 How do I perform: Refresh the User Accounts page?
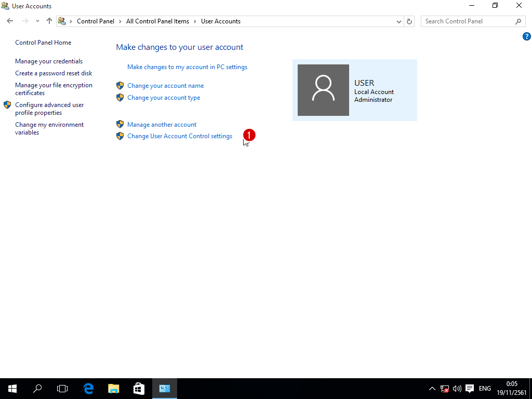point(409,21)
